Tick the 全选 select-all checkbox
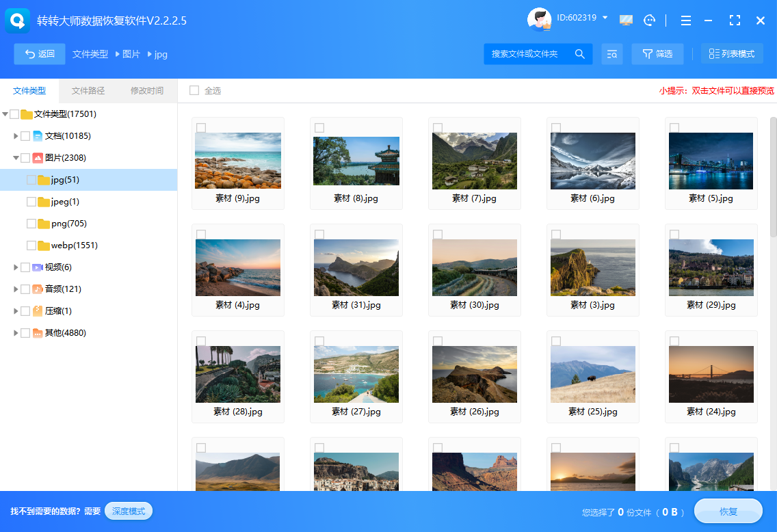Image resolution: width=777 pixels, height=532 pixels. pyautogui.click(x=194, y=90)
